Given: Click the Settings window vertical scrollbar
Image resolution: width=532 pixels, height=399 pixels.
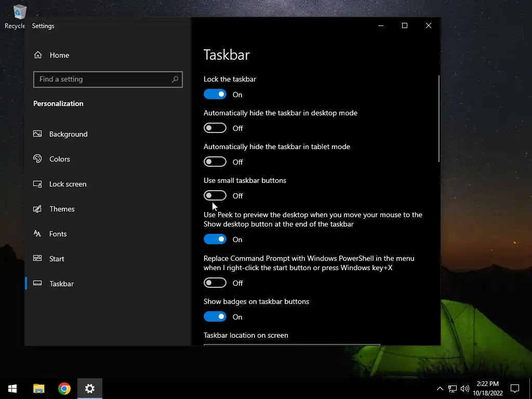Looking at the screenshot, I should 438,118.
